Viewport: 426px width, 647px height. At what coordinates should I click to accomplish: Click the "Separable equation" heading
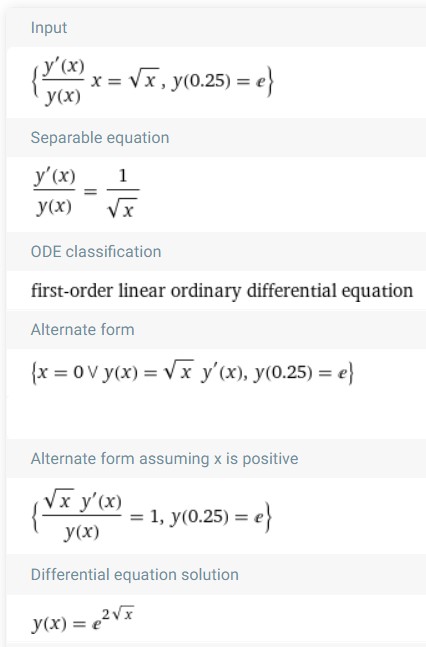pyautogui.click(x=100, y=138)
